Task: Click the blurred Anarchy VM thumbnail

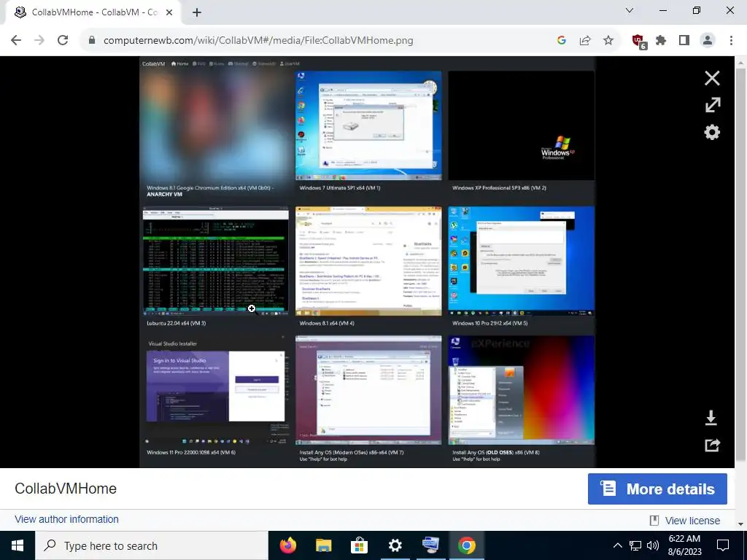Action: (x=216, y=125)
